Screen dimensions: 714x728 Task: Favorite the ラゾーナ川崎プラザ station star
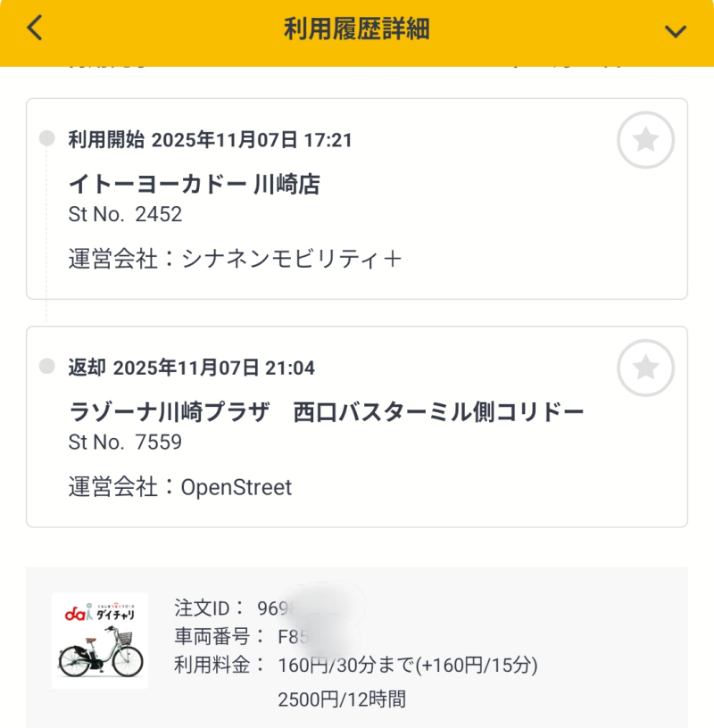(x=645, y=368)
